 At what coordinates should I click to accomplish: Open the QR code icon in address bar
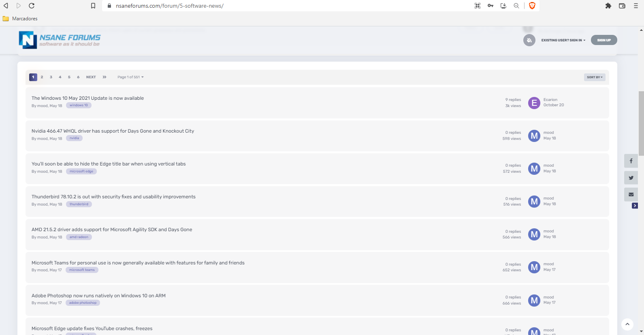pos(478,6)
